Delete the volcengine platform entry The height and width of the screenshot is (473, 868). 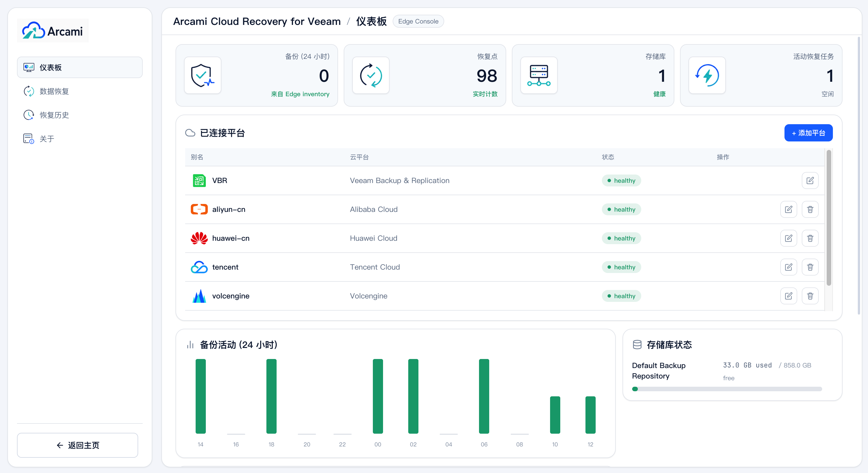pyautogui.click(x=810, y=296)
